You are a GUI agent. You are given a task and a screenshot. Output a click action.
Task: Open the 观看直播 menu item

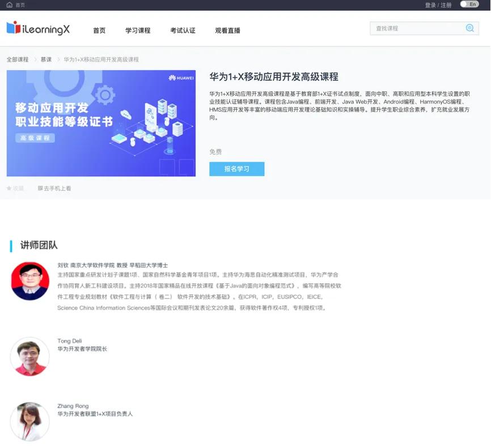[228, 31]
